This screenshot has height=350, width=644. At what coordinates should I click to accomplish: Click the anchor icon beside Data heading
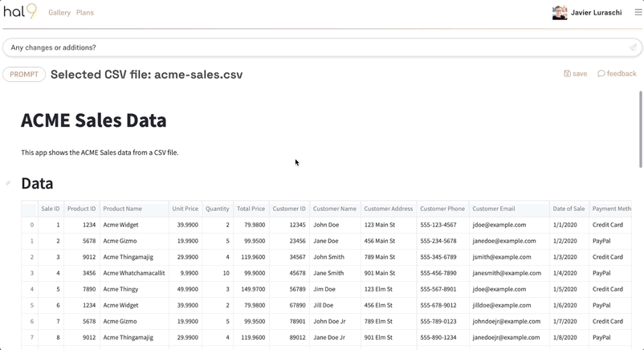click(x=9, y=183)
